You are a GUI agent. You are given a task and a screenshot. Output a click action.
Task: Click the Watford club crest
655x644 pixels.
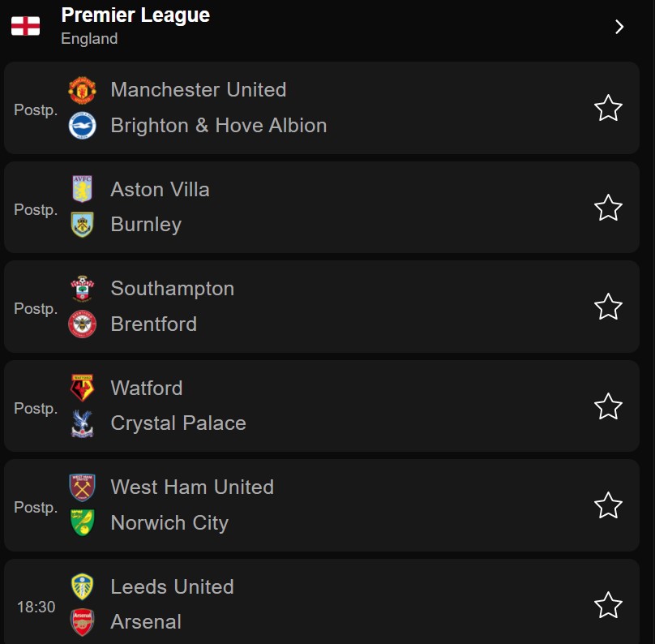(x=83, y=388)
